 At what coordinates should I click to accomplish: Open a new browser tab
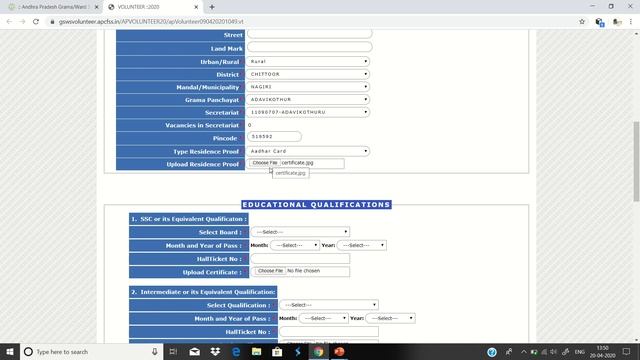click(212, 7)
